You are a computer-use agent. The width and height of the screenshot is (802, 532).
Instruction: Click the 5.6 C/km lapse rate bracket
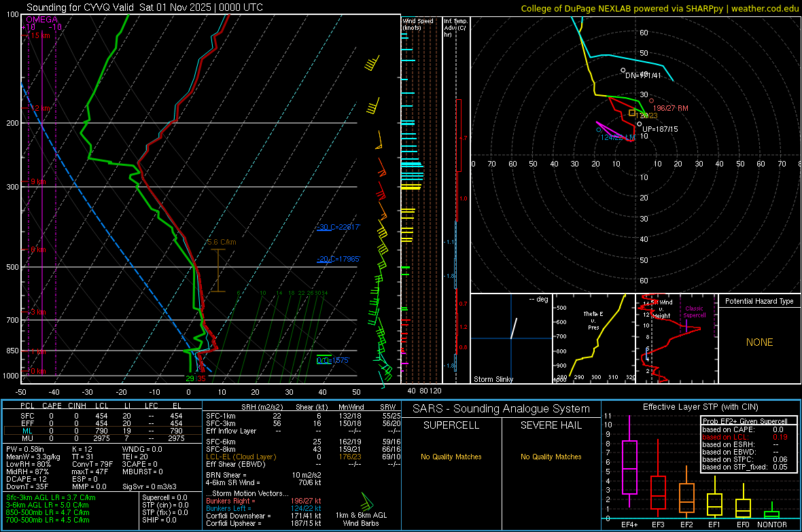218,270
